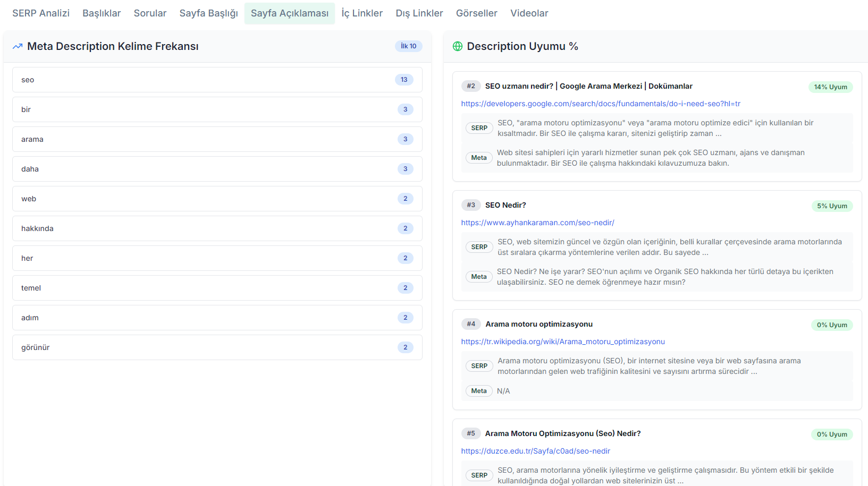Screen dimensions: 868x486
Task: Select the #2 rank badge of the Google result
Action: coord(471,86)
